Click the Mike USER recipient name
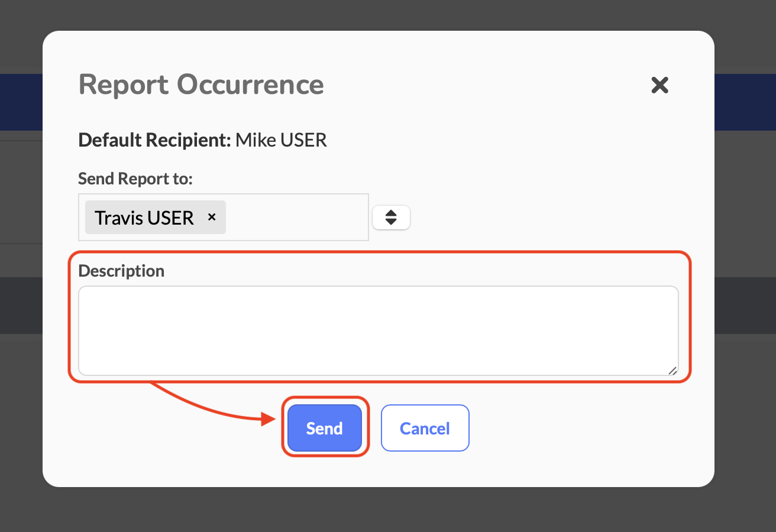The width and height of the screenshot is (776, 532). click(281, 140)
